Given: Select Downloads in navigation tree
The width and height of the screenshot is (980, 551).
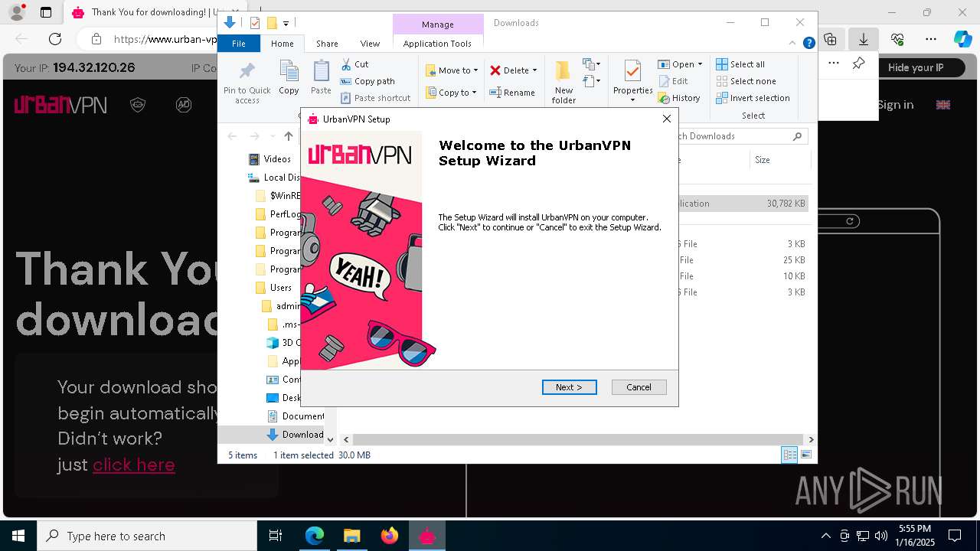Looking at the screenshot, I should tap(295, 435).
